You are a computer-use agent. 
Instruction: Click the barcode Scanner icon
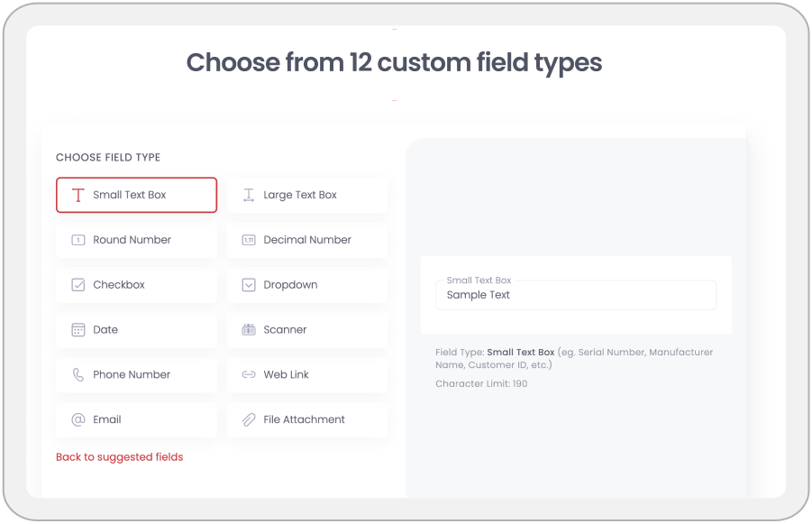coord(249,330)
